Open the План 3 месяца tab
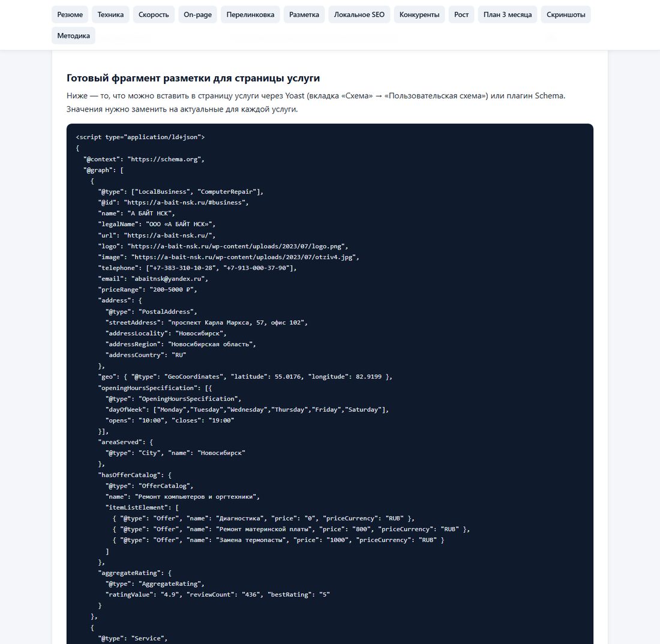 point(507,15)
